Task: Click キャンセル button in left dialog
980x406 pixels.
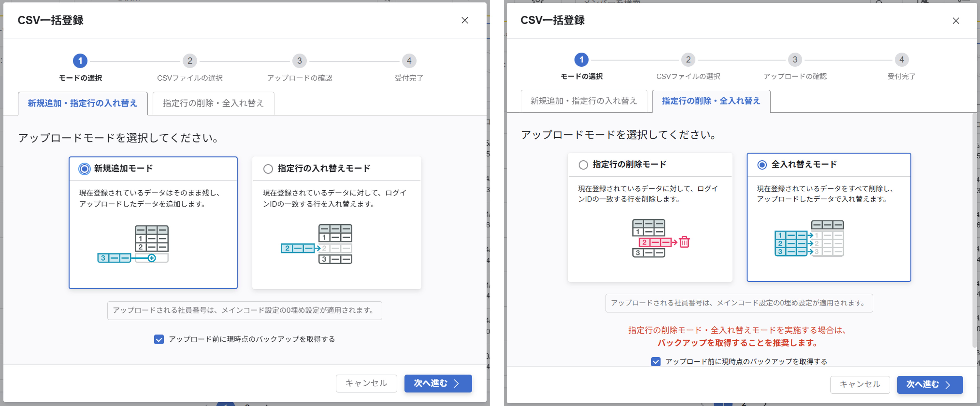Action: 366,383
